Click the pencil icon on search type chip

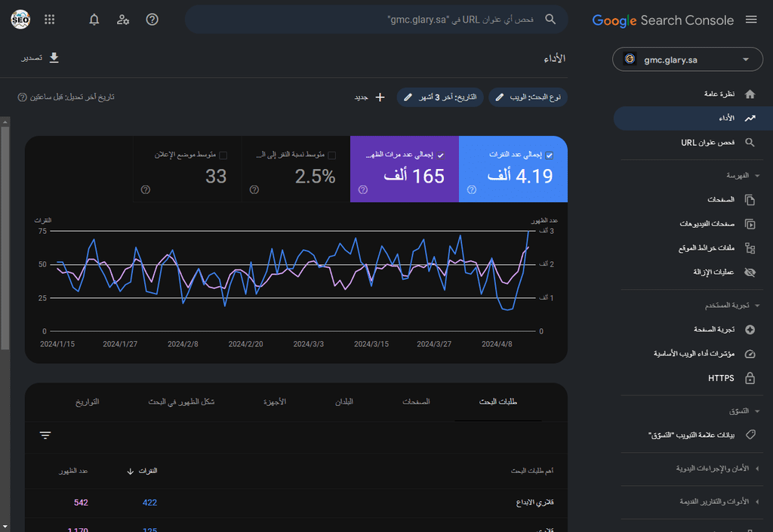coord(500,97)
